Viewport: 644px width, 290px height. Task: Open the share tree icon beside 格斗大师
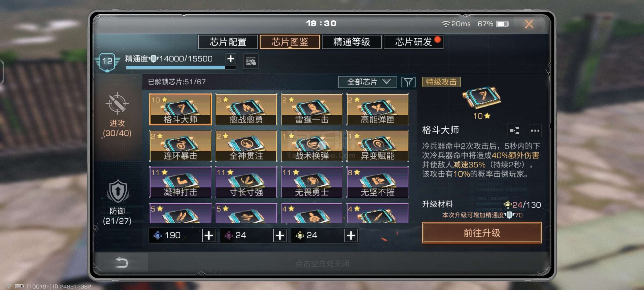tap(514, 130)
